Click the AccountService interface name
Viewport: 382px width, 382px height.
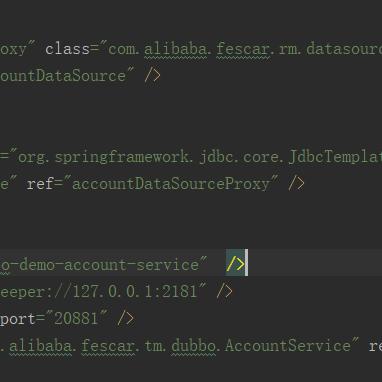coord(288,346)
